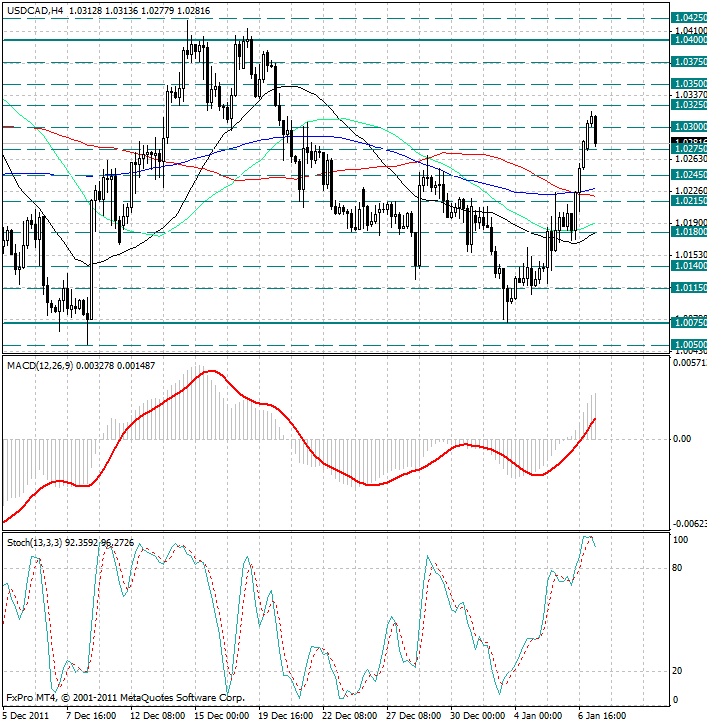Click the 19 Dec 16:00 time label
This screenshot has height=723, width=707.
coord(286,716)
